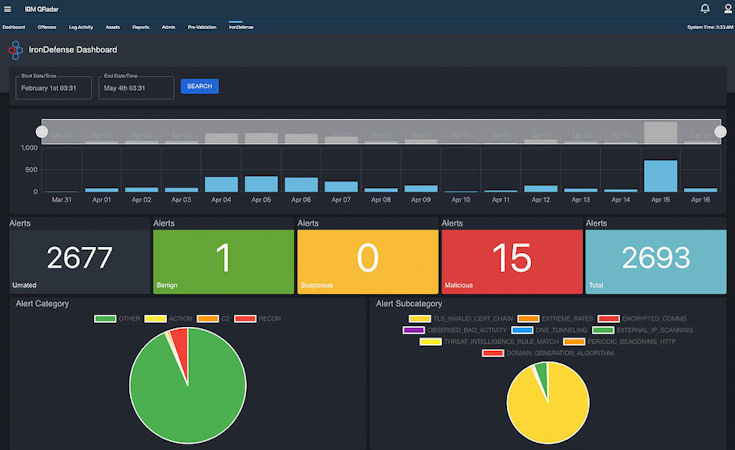Toggle DNS_TUNNELING legend item

[549, 330]
